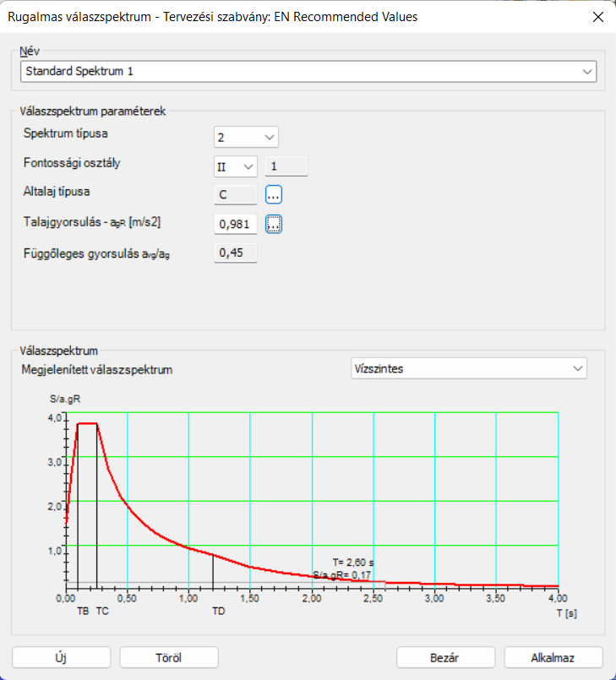This screenshot has height=680, width=616.
Task: Click the TD marker line on graph
Action: point(213,571)
